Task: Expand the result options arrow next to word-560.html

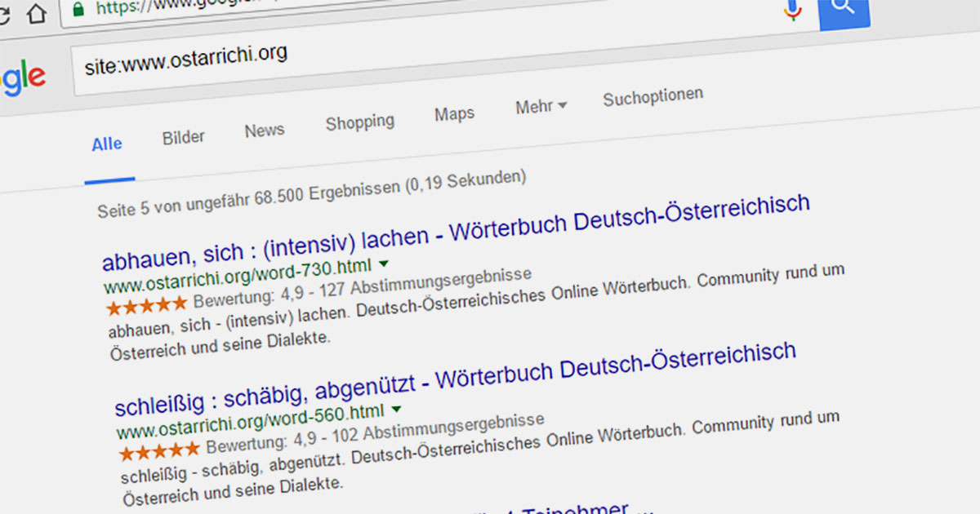Action: 397,409
